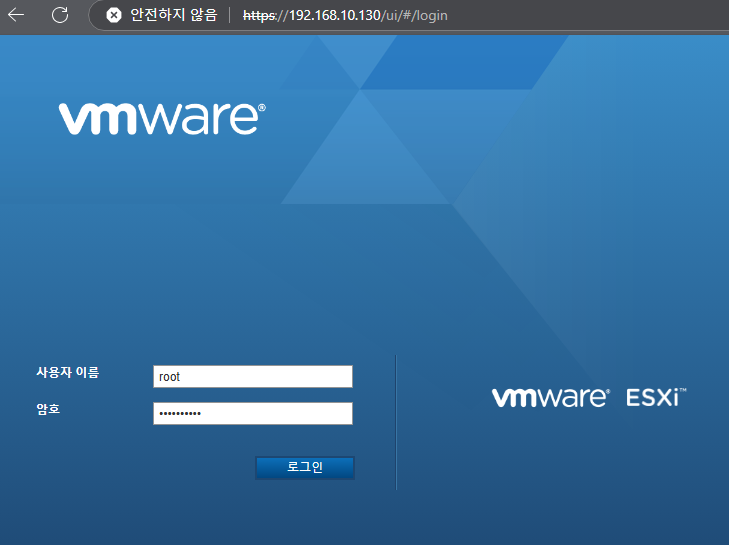Viewport: 729px width, 545px height.
Task: Click the 로그인 login button
Action: (x=305, y=467)
